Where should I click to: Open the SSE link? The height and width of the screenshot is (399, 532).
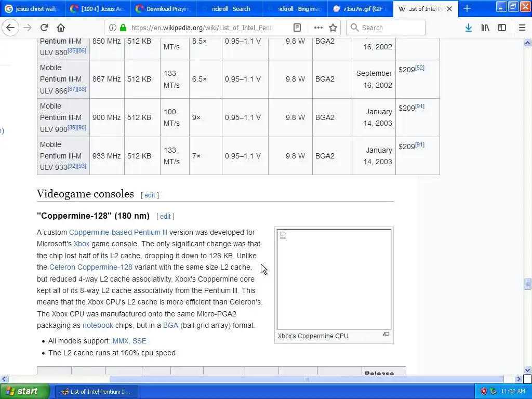pos(139,341)
